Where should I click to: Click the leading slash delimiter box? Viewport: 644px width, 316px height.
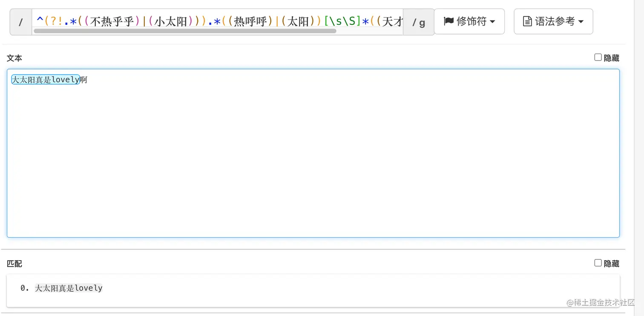tap(21, 22)
